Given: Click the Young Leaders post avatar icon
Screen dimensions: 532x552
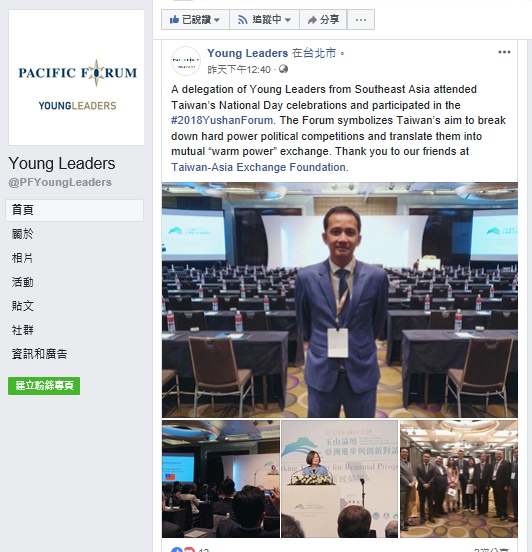Looking at the screenshot, I should tap(186, 61).
